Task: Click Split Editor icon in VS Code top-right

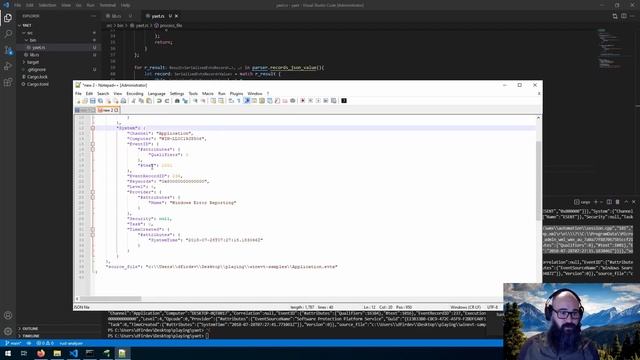Action: (624, 16)
